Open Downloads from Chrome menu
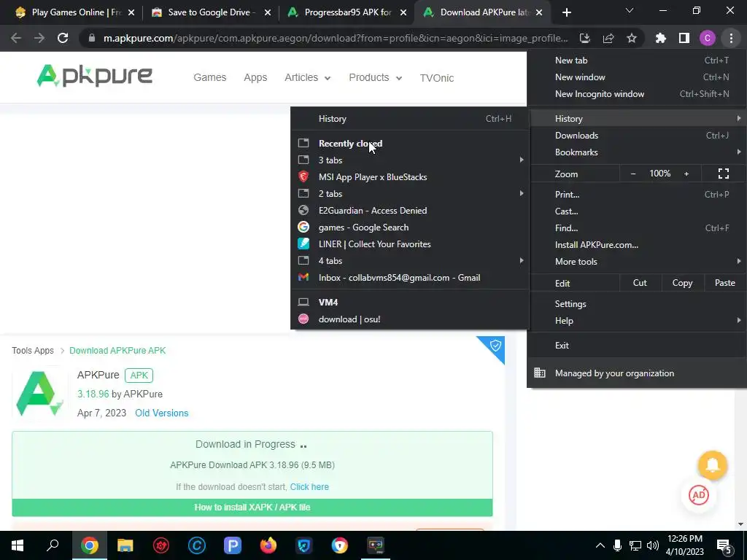This screenshot has width=747, height=560. click(x=637, y=136)
